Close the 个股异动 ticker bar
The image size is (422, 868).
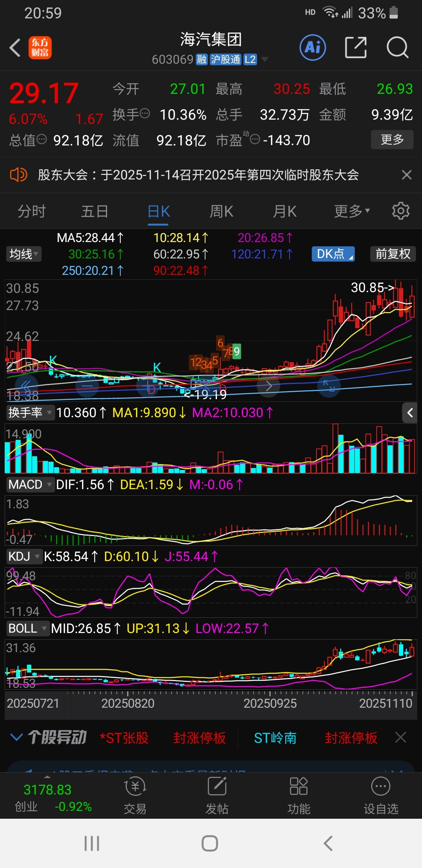coord(401,737)
